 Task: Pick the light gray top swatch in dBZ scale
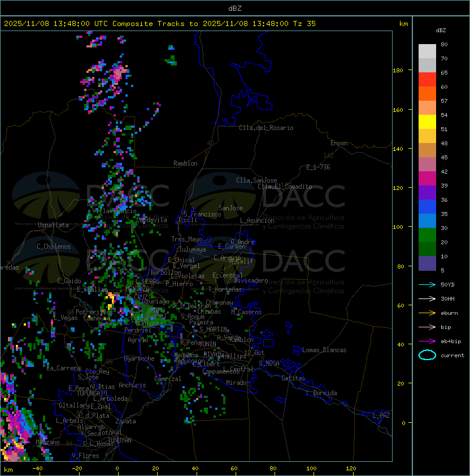point(427,51)
